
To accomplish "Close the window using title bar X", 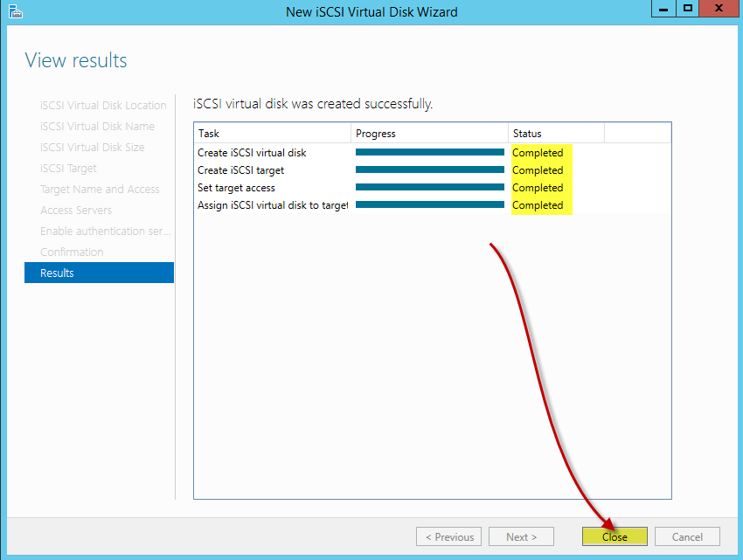I will point(719,9).
